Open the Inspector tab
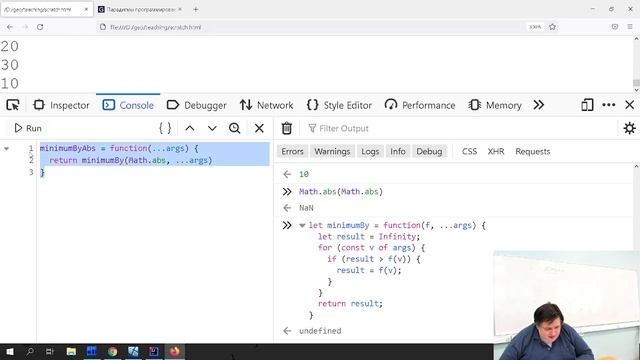This screenshot has height=360, width=640. point(61,105)
